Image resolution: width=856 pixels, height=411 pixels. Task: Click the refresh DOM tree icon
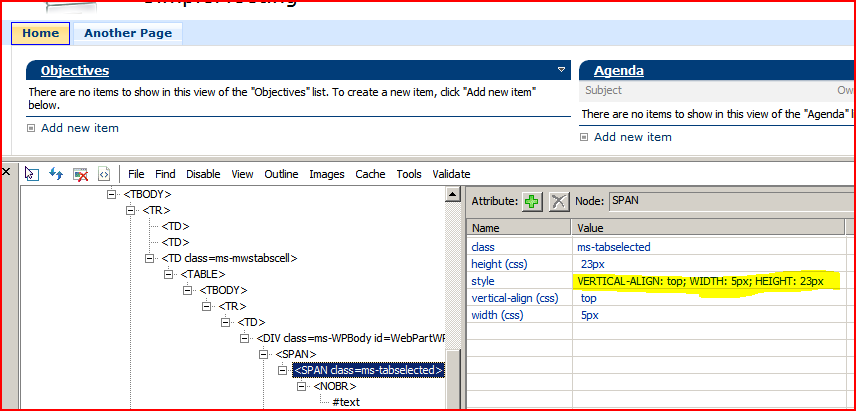click(x=57, y=174)
